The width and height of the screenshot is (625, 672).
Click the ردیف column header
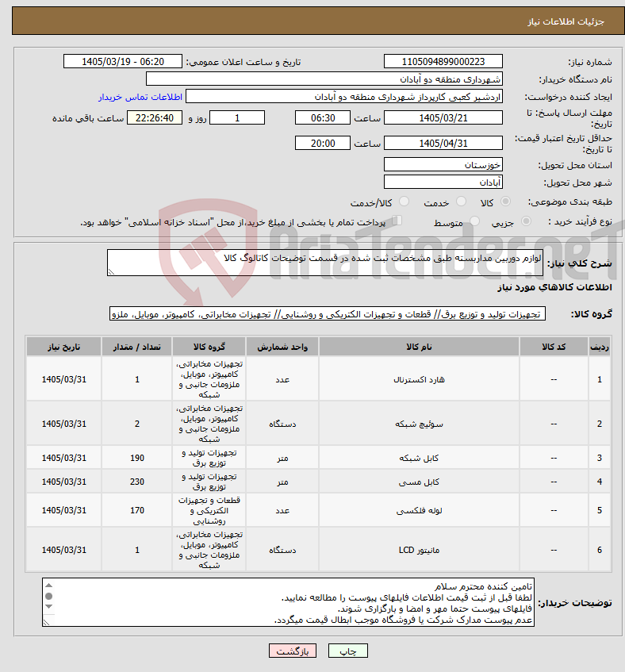click(600, 347)
